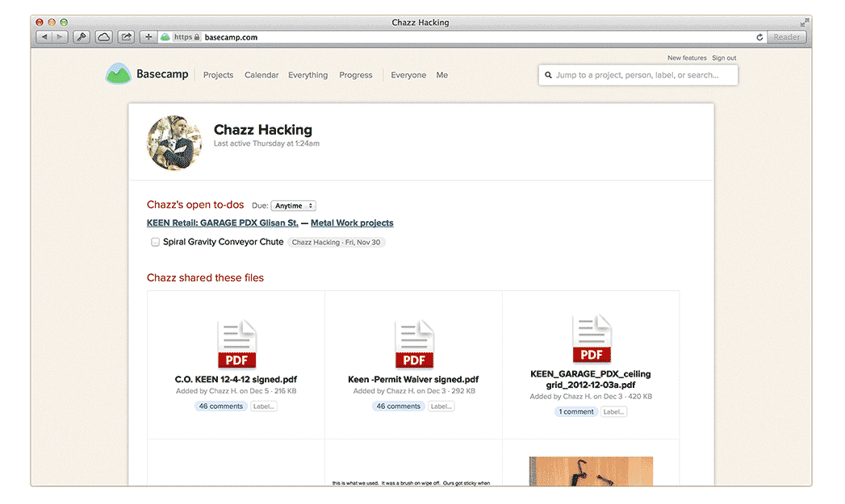Open the Calendar nav item
The width and height of the screenshot is (845, 504).
coord(261,75)
